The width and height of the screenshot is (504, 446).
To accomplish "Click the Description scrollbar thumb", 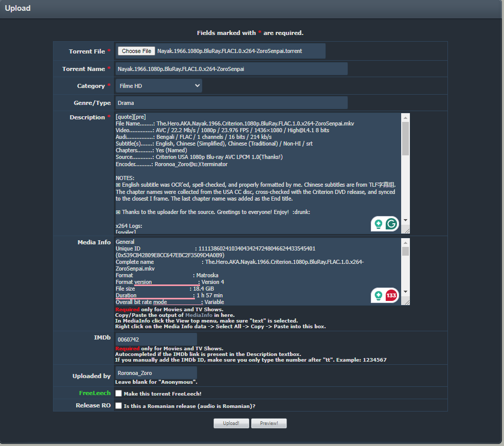I will pos(405,139).
